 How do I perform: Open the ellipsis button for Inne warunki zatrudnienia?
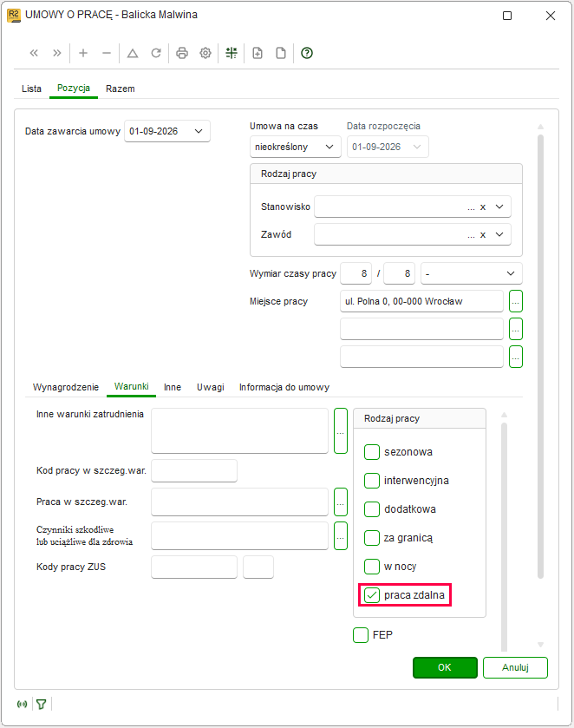(x=341, y=431)
